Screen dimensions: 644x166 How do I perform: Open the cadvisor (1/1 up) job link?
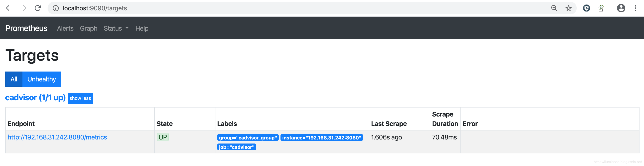[x=35, y=98]
